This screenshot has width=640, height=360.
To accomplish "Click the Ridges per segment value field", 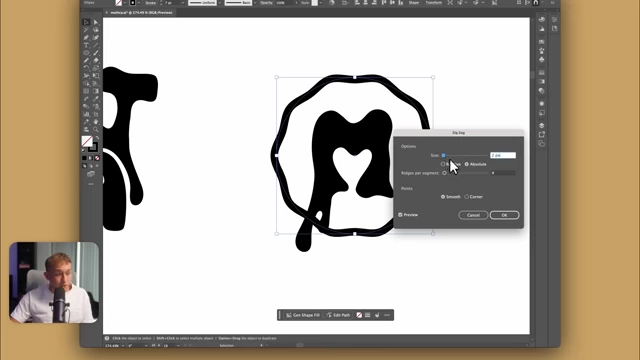I will point(503,173).
